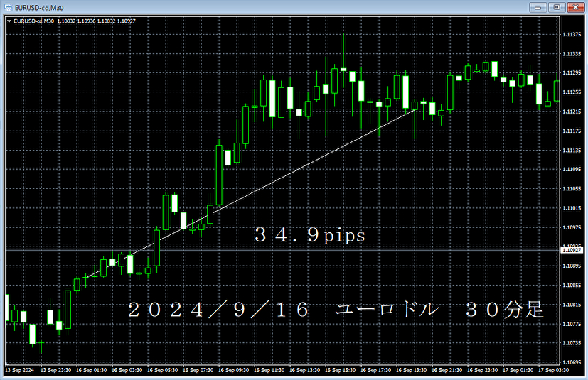Click the 1.11095 price scale label

coord(572,169)
